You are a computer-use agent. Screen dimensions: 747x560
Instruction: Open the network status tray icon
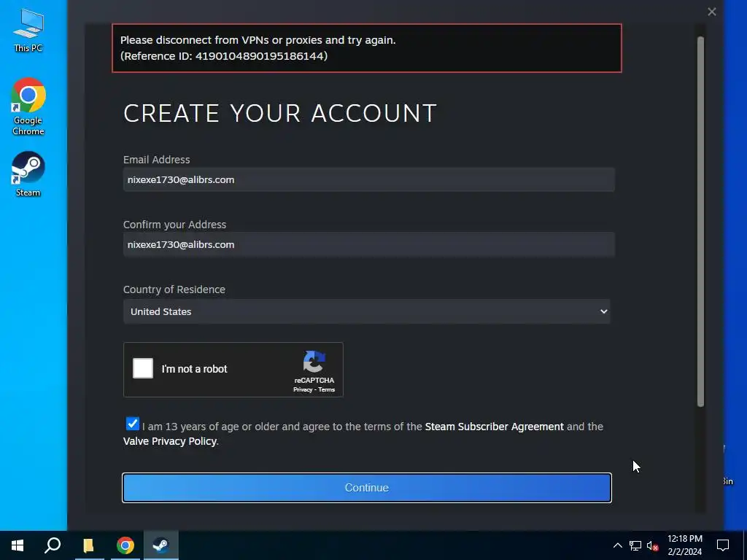click(x=635, y=545)
